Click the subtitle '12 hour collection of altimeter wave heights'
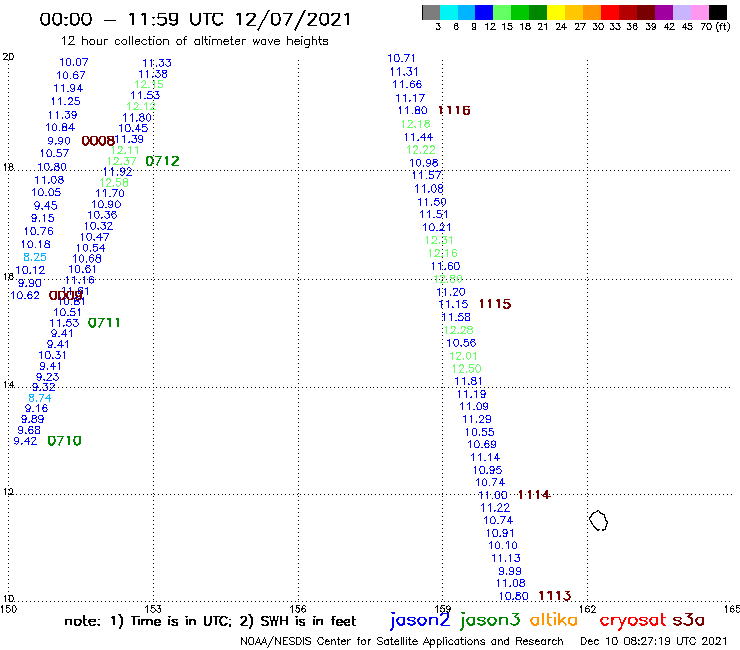 (x=194, y=41)
